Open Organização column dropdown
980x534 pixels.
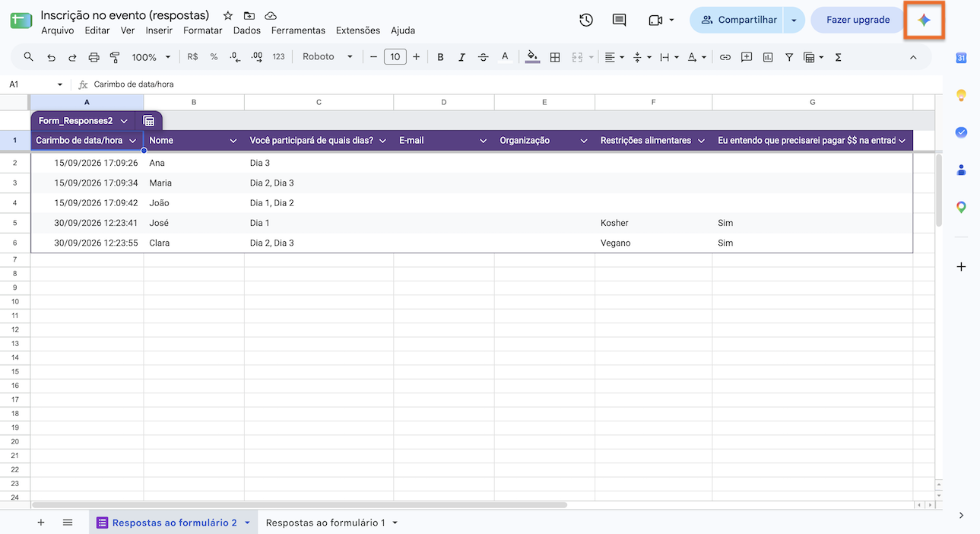click(584, 141)
